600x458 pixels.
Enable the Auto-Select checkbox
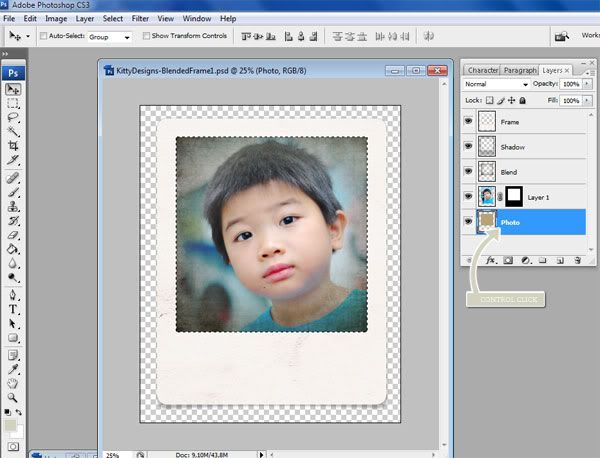tap(43, 36)
